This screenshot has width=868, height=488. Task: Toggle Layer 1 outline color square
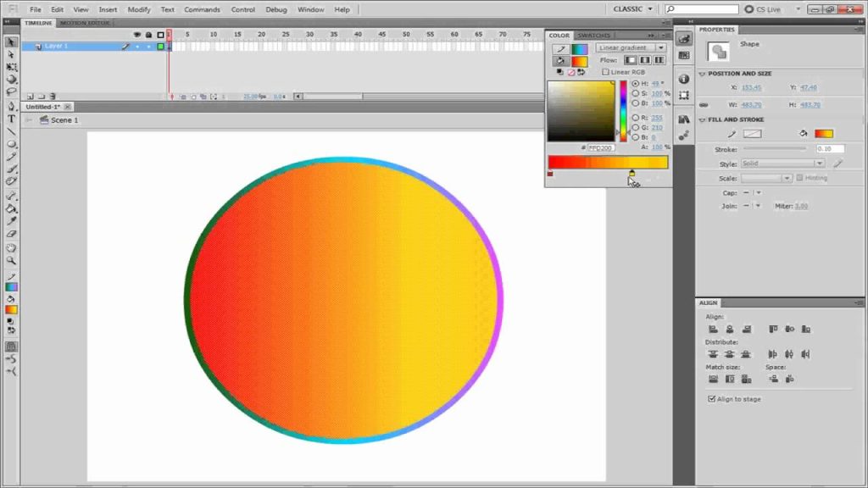(160, 47)
